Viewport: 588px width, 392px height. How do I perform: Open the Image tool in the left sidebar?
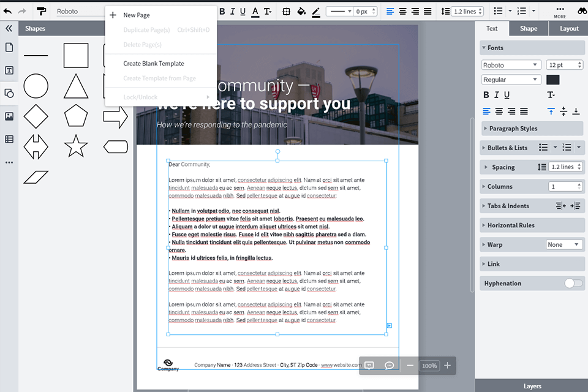9,116
